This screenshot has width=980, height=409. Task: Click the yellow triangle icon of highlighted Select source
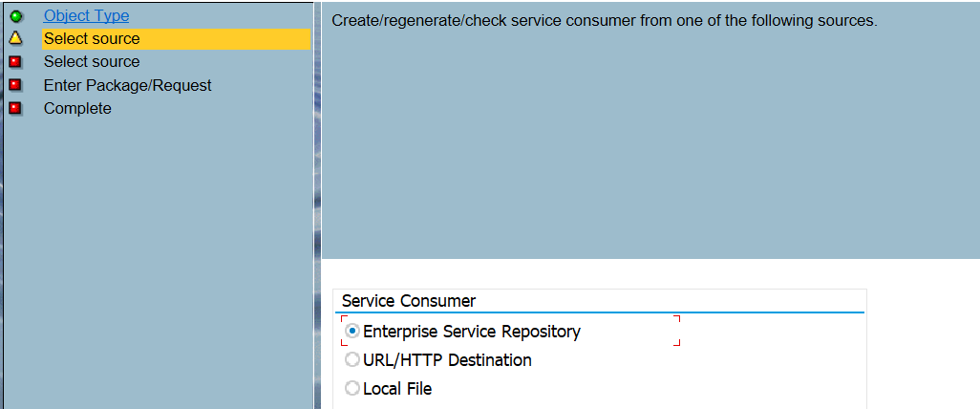16,39
